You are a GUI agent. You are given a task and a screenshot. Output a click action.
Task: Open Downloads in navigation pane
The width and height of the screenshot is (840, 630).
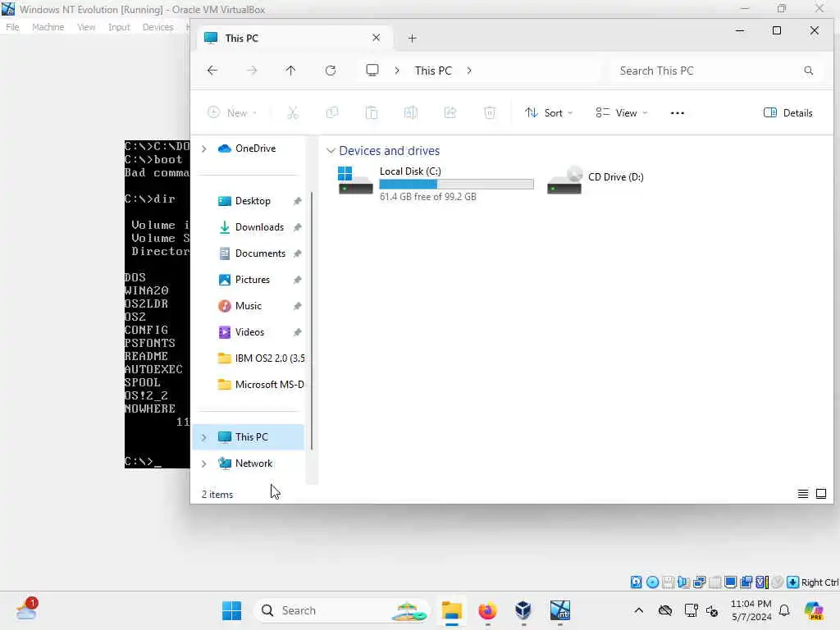pyautogui.click(x=259, y=227)
